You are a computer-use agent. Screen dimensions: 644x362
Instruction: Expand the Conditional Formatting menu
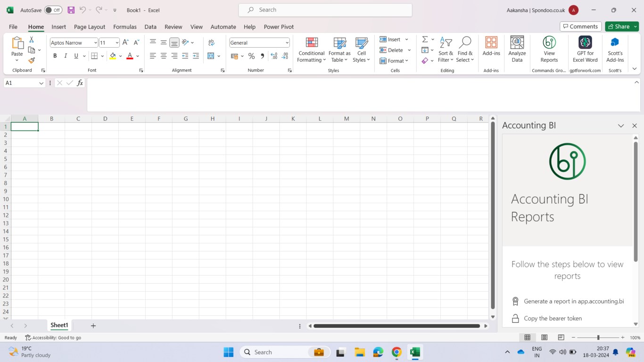pyautogui.click(x=312, y=49)
